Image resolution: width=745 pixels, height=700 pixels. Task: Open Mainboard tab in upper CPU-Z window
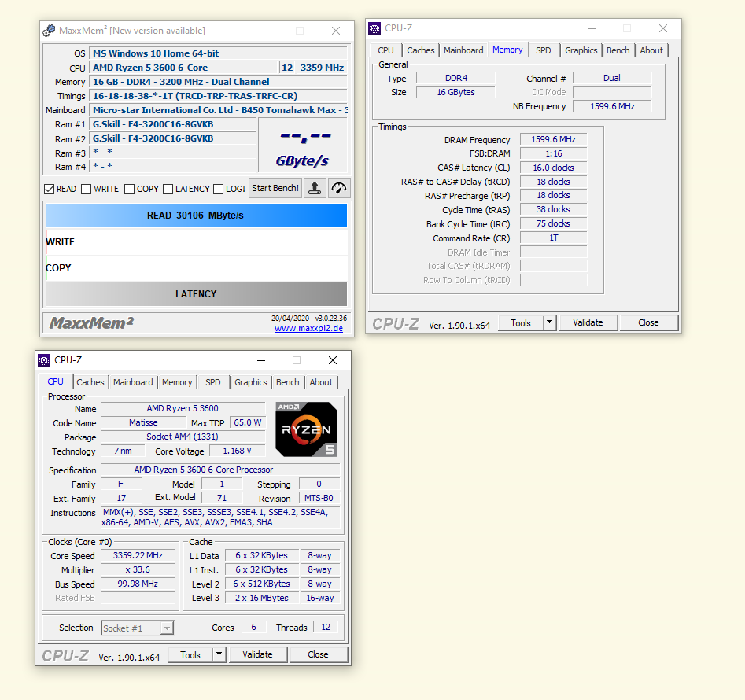point(463,50)
